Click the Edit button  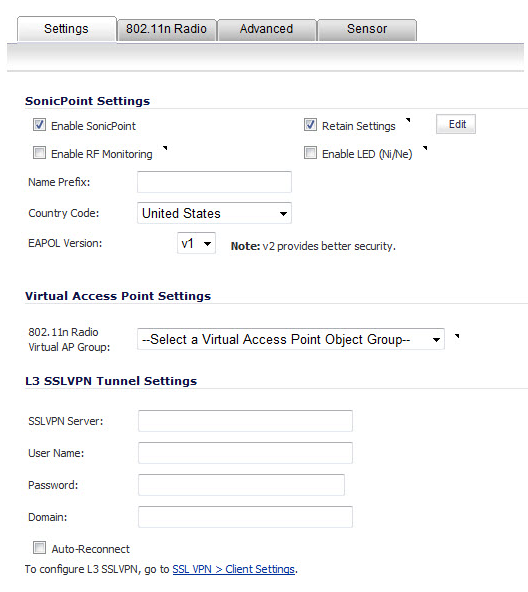tap(456, 124)
